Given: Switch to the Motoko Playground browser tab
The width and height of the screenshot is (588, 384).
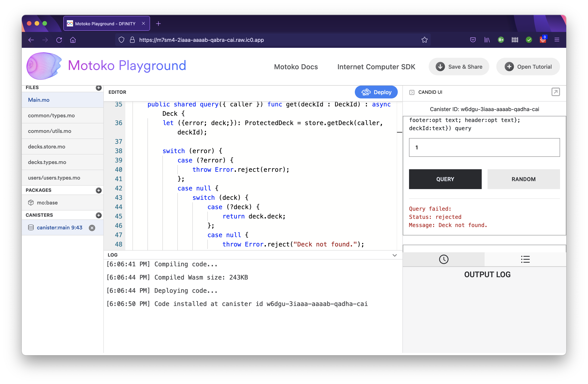Looking at the screenshot, I should click(105, 23).
